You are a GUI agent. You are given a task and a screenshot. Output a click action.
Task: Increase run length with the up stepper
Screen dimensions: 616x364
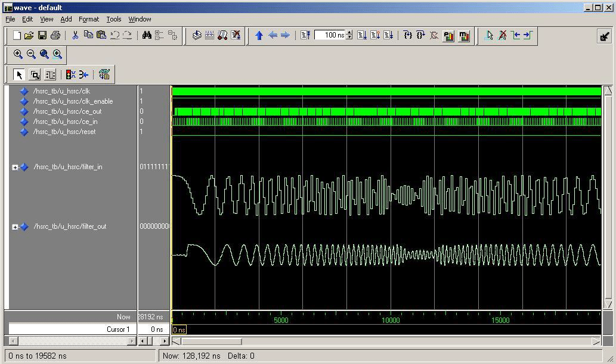tap(349, 33)
